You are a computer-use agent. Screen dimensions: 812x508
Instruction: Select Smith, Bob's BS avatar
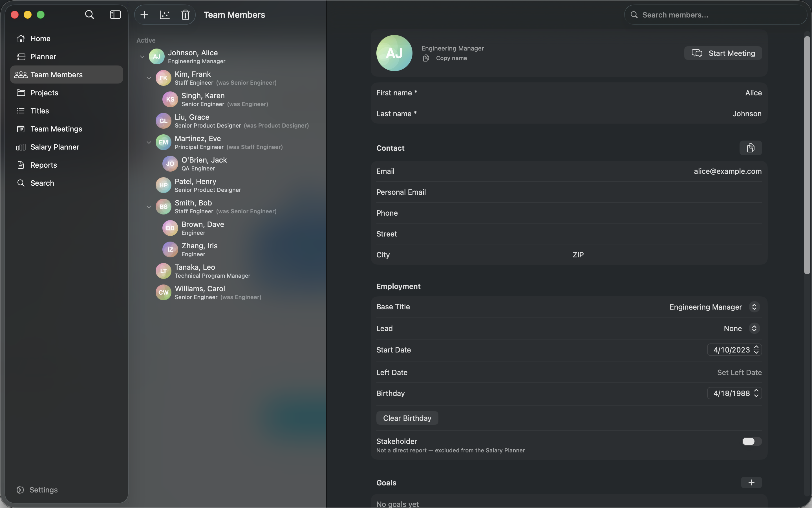pos(164,207)
